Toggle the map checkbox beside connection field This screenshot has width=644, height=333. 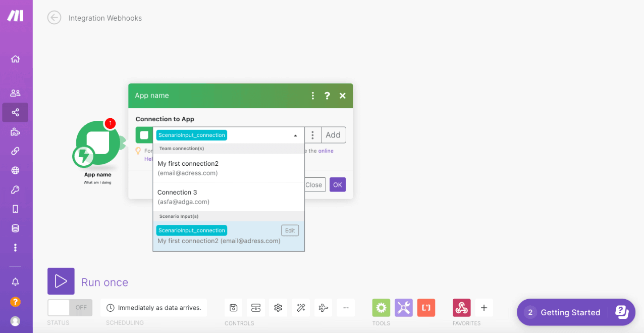coord(144,135)
